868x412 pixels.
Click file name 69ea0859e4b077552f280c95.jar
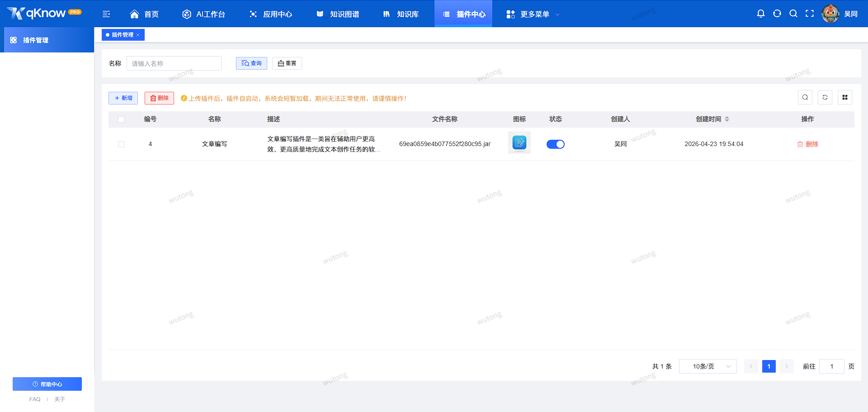point(445,144)
